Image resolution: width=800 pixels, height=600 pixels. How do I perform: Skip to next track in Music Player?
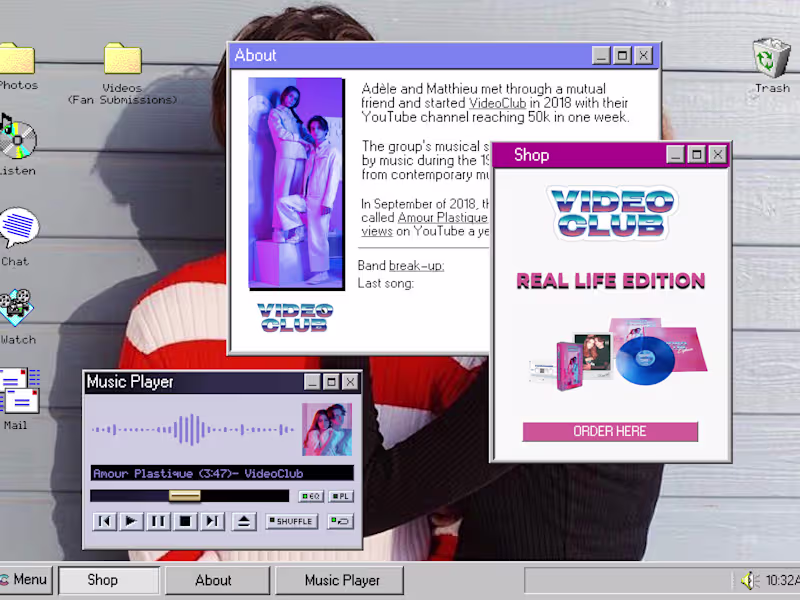(x=212, y=521)
